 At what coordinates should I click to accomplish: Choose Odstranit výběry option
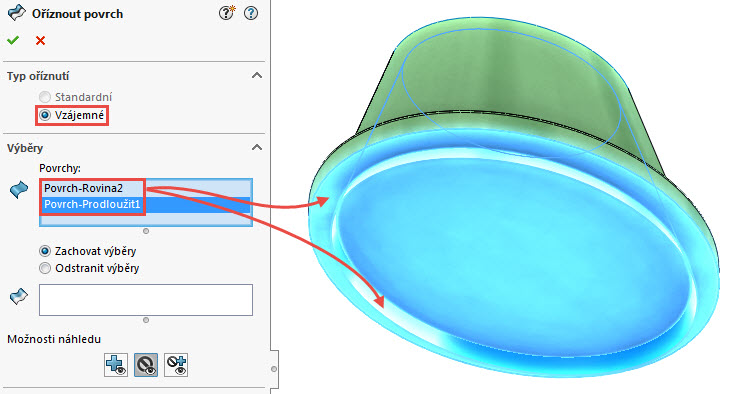(x=45, y=268)
